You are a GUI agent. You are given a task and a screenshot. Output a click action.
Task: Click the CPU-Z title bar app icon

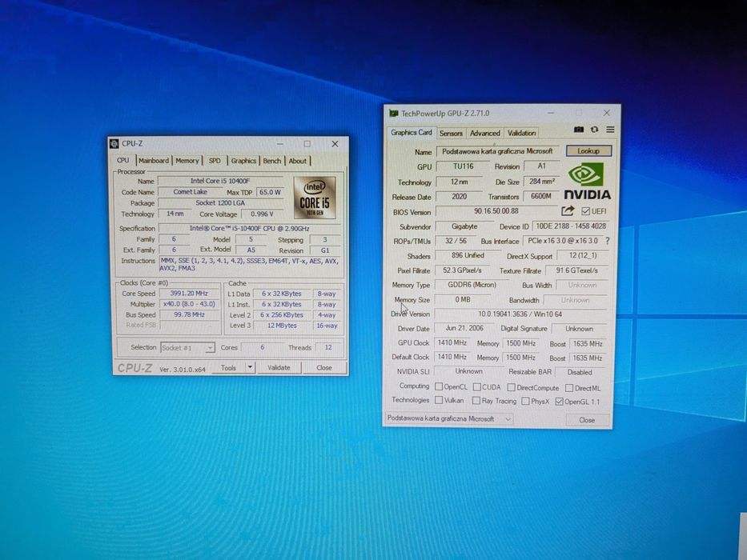pos(114,144)
